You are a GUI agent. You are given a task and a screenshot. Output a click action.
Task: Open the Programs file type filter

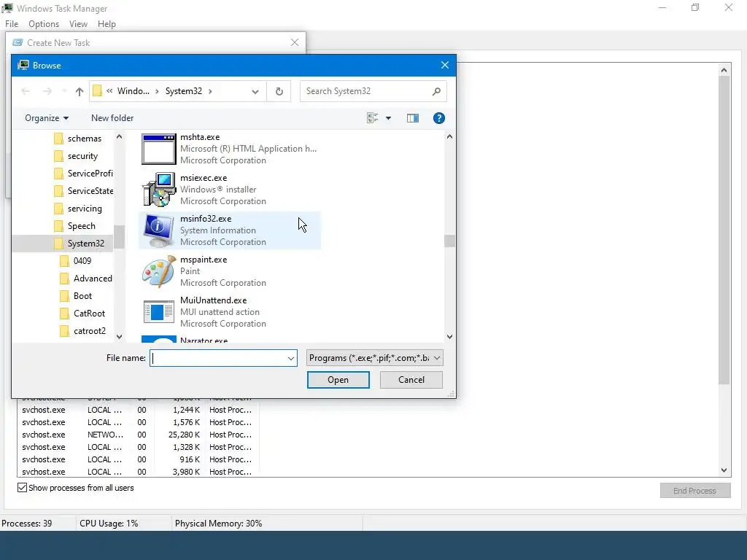[x=374, y=358]
